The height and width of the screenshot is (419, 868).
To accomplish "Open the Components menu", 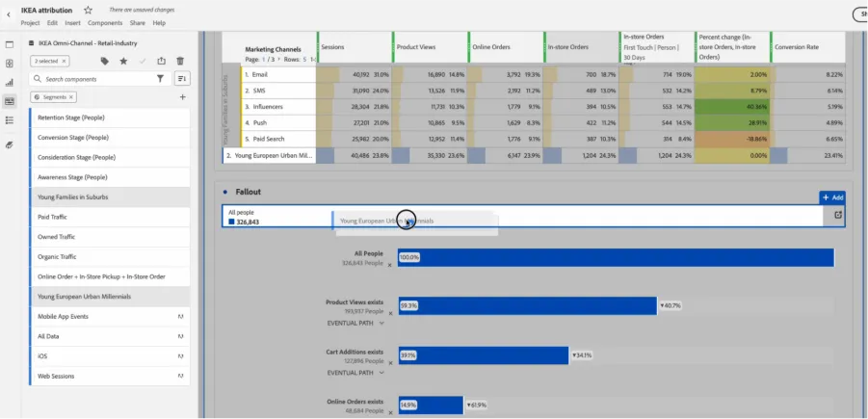I will (105, 23).
